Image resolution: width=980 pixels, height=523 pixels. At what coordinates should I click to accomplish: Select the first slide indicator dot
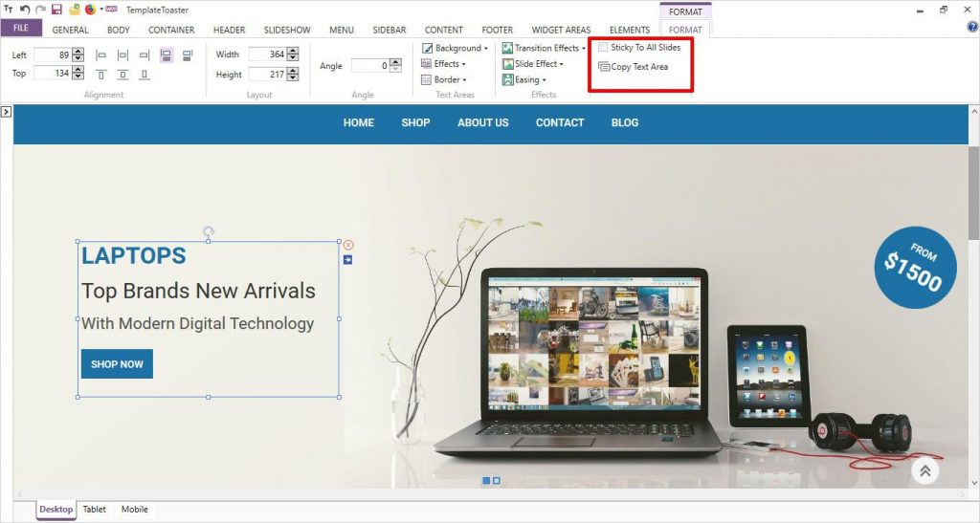click(486, 481)
